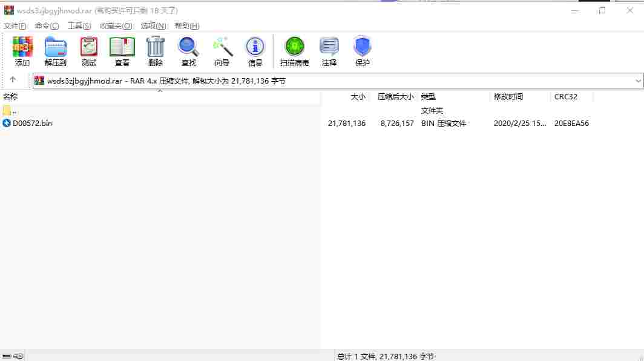Open the 命令(C) menu
Viewport: 644px width, 361px height.
[x=47, y=26]
